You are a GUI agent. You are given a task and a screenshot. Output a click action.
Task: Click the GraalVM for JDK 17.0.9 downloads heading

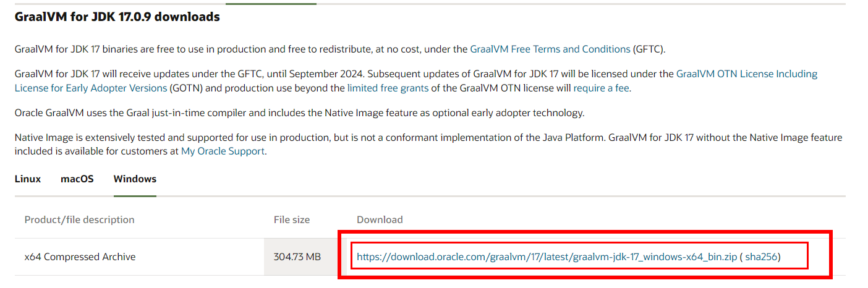pos(117,17)
